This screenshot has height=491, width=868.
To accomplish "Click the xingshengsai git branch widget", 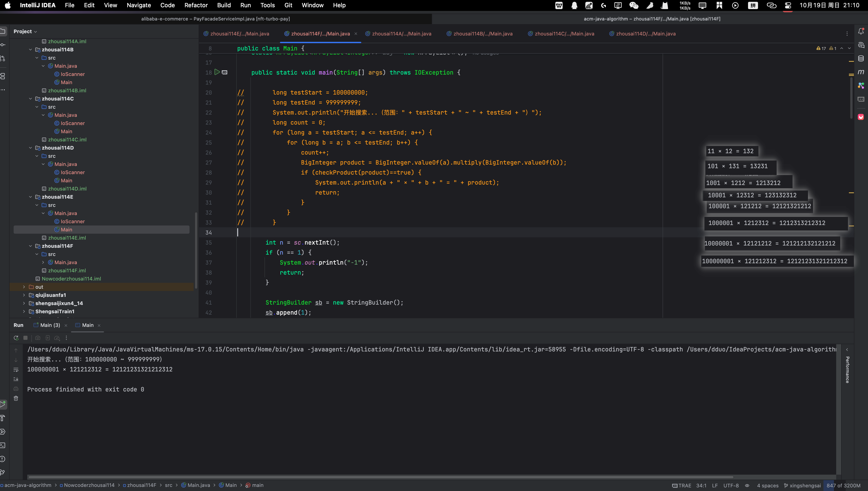I will [x=802, y=486].
